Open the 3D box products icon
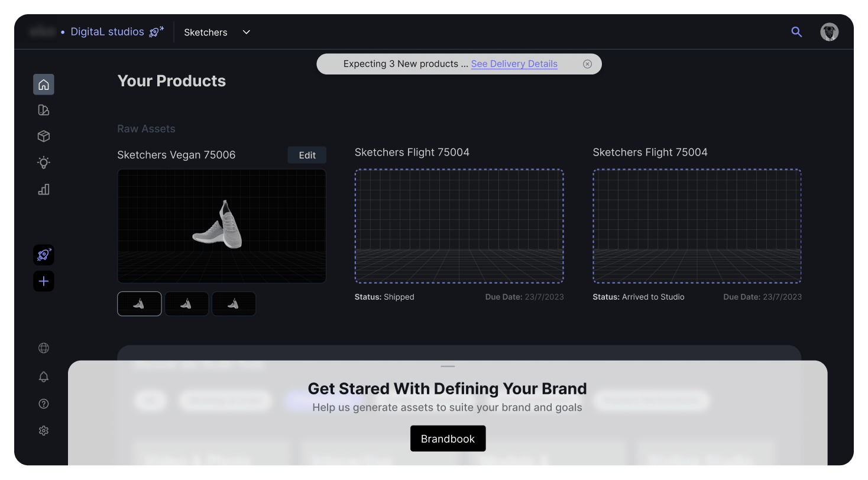868x480 pixels. pyautogui.click(x=44, y=137)
